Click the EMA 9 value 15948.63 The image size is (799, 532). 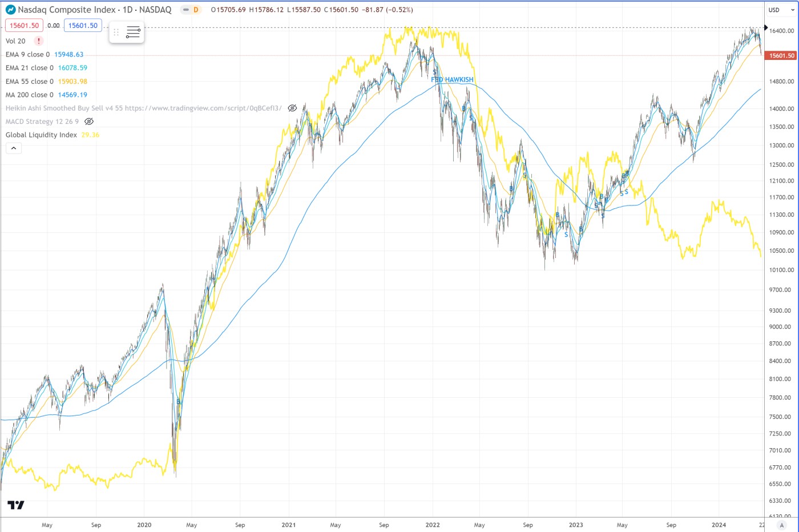pyautogui.click(x=69, y=55)
